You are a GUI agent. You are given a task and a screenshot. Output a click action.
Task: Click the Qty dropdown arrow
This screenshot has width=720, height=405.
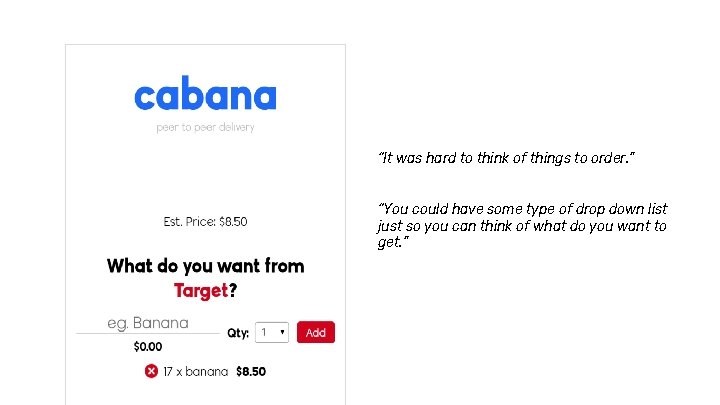pyautogui.click(x=282, y=332)
